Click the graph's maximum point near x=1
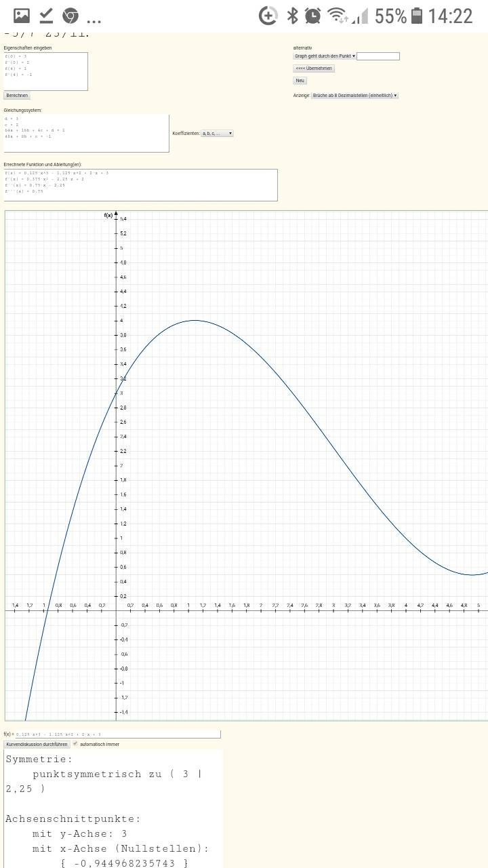 point(195,320)
